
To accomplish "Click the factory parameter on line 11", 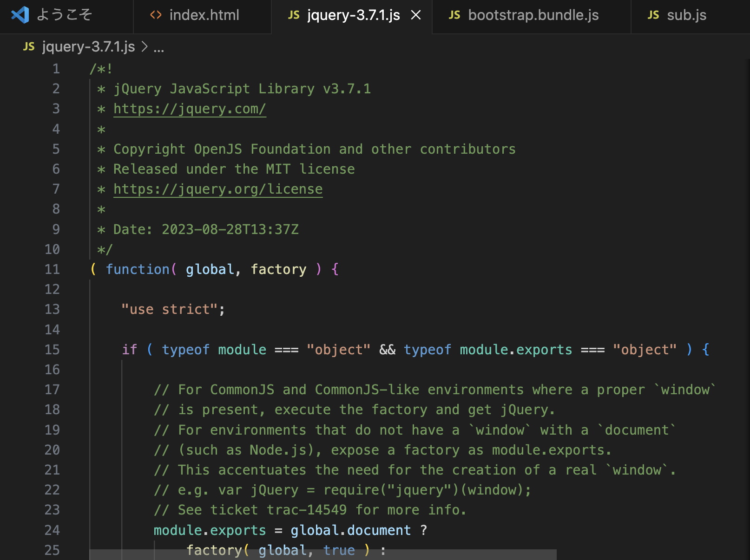I will click(x=278, y=269).
